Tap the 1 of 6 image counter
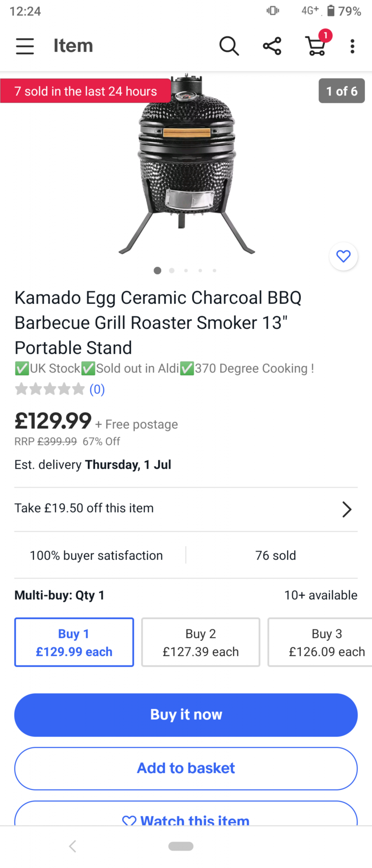The height and width of the screenshot is (868, 372). click(341, 91)
